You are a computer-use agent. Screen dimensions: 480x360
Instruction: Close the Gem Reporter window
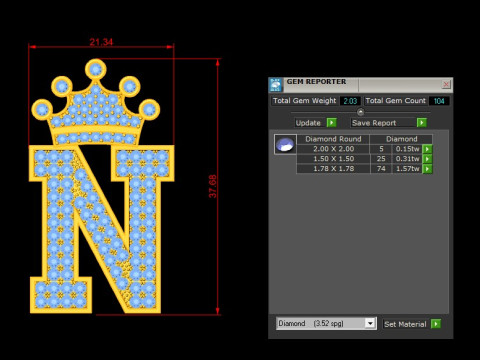pyautogui.click(x=446, y=84)
